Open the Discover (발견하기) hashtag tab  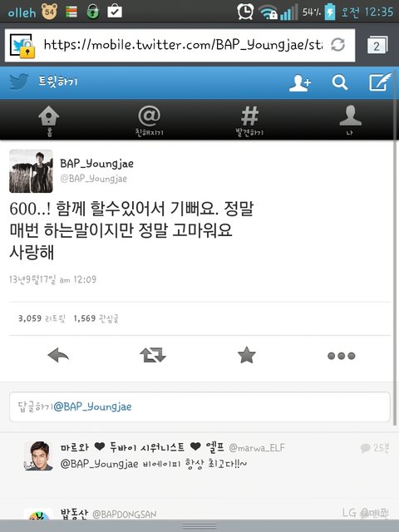(x=249, y=121)
